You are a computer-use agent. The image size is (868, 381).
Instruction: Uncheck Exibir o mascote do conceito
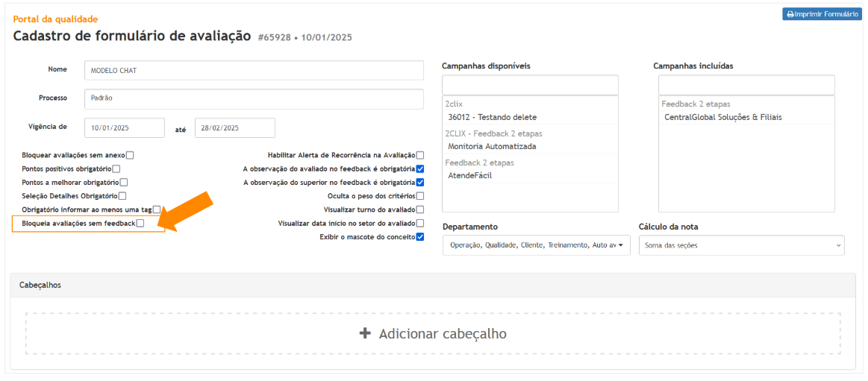click(x=420, y=236)
